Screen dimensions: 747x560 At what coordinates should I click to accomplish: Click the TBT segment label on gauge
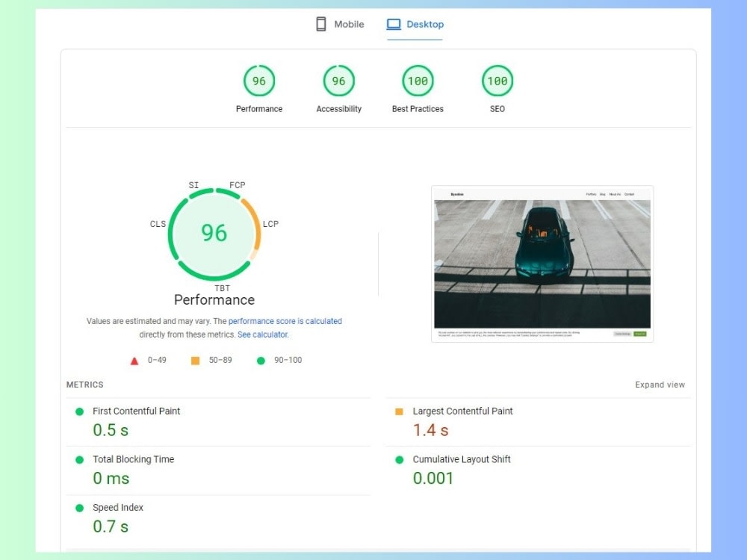pyautogui.click(x=222, y=288)
